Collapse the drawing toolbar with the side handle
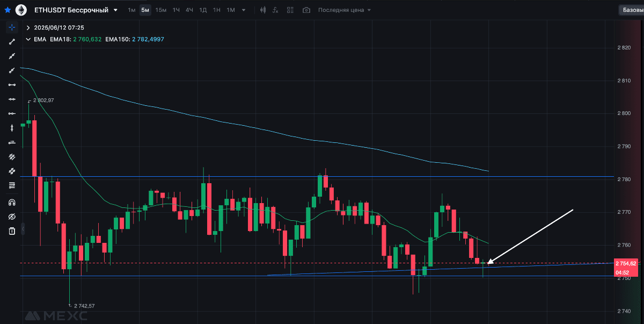 pyautogui.click(x=23, y=229)
